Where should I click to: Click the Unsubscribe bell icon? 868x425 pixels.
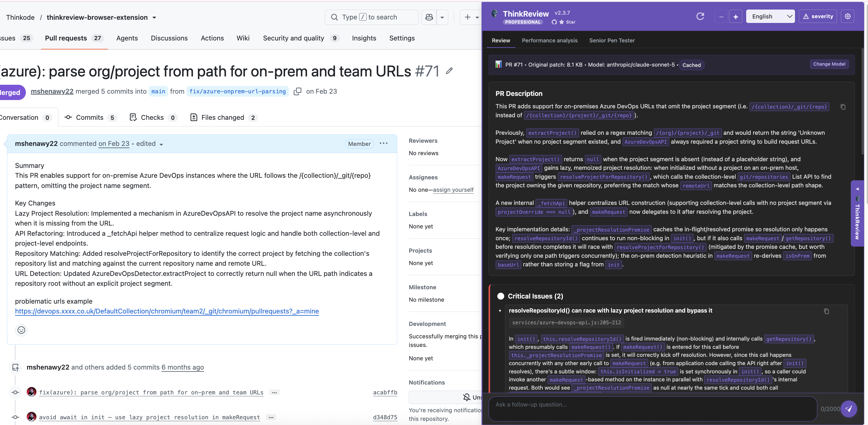467,397
